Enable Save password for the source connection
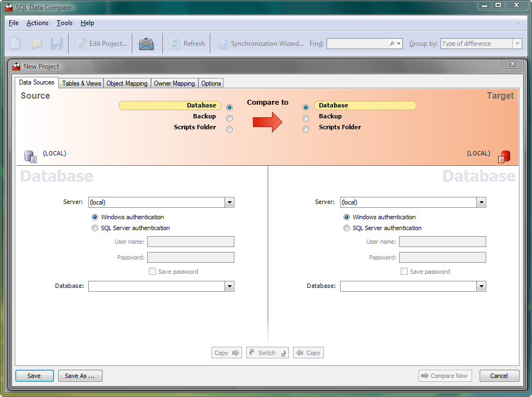 pyautogui.click(x=152, y=271)
